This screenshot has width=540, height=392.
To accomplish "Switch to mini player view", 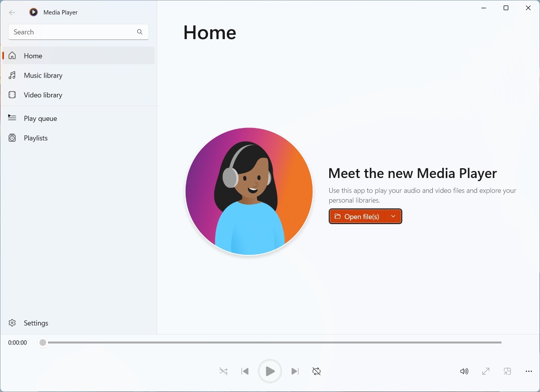I will tap(507, 371).
